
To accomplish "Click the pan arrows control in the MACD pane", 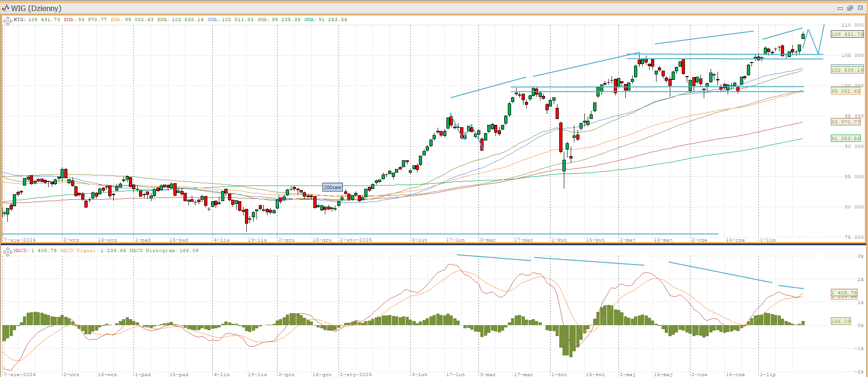I will [7, 252].
